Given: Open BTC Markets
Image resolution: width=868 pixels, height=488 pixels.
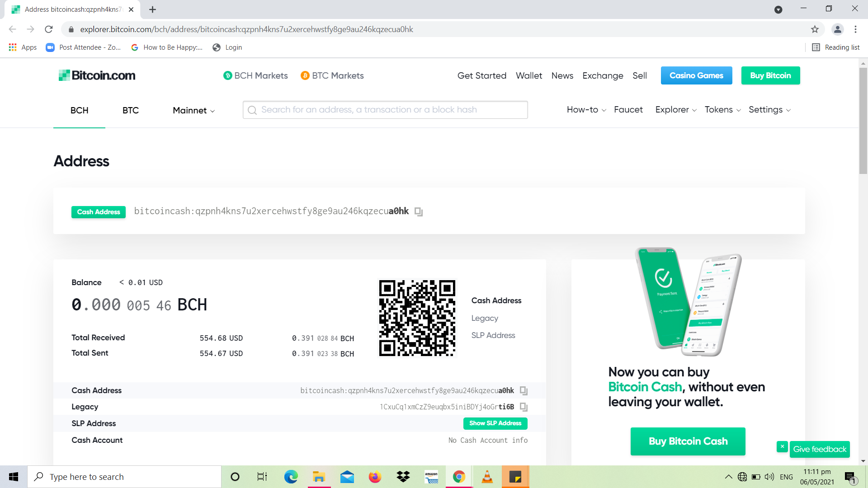Looking at the screenshot, I should pos(332,75).
